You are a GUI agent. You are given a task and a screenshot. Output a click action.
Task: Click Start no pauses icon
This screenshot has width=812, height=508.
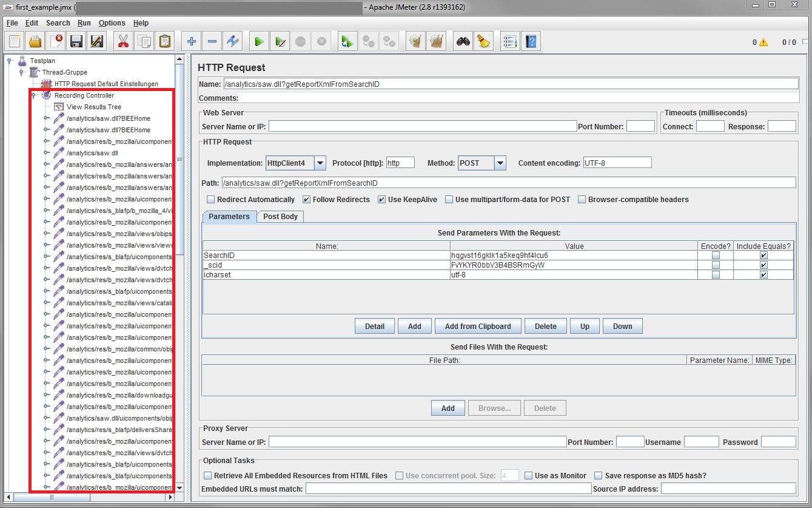point(280,42)
